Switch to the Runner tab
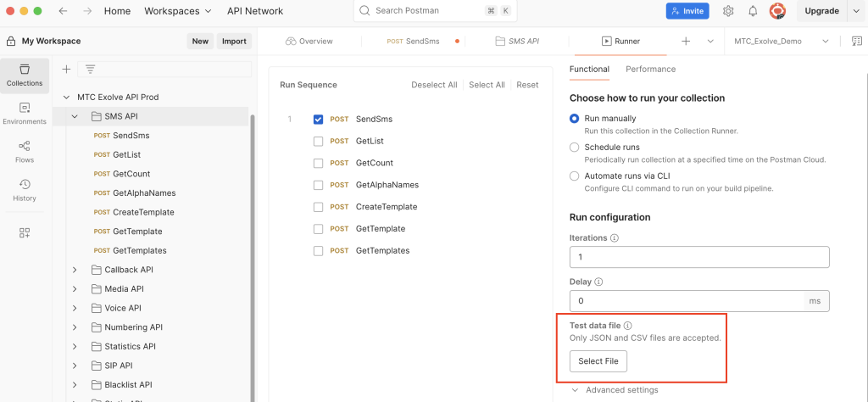Viewport: 868px width, 402px height. (620, 41)
